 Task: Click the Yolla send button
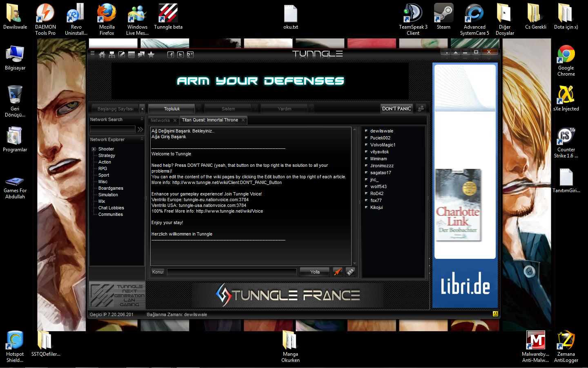315,272
